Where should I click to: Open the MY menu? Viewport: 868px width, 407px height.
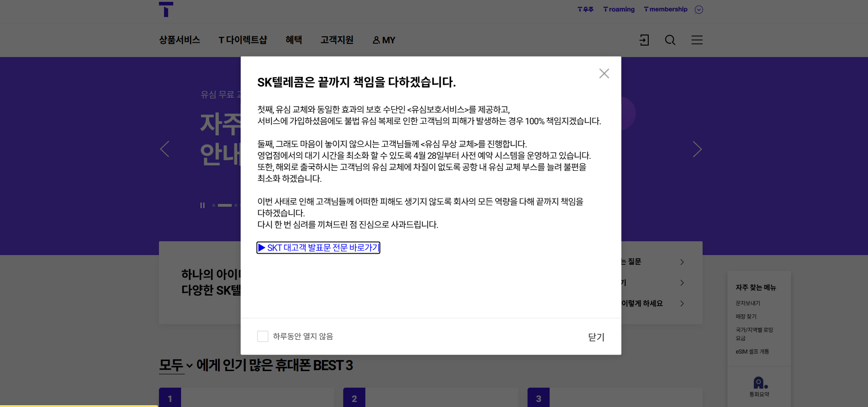click(384, 40)
